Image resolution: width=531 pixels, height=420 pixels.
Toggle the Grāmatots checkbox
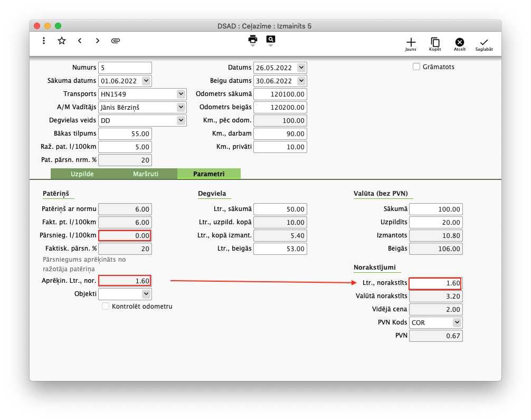(x=416, y=67)
